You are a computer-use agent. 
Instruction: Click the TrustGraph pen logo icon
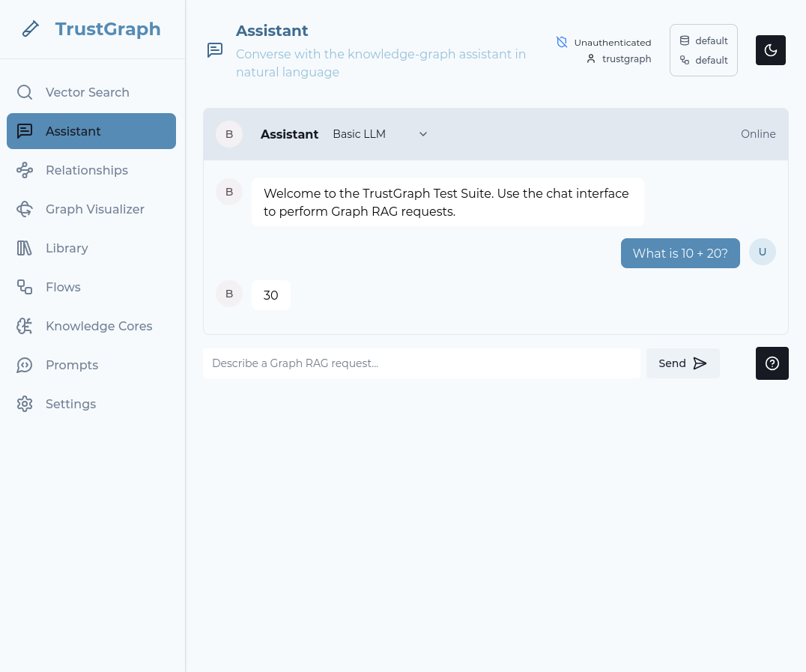click(x=30, y=29)
